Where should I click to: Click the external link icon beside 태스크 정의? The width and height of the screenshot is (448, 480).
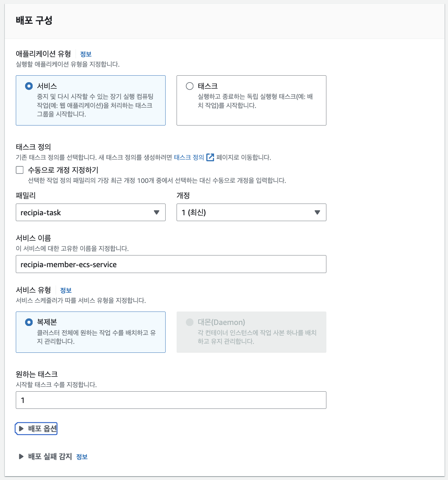[x=209, y=157]
